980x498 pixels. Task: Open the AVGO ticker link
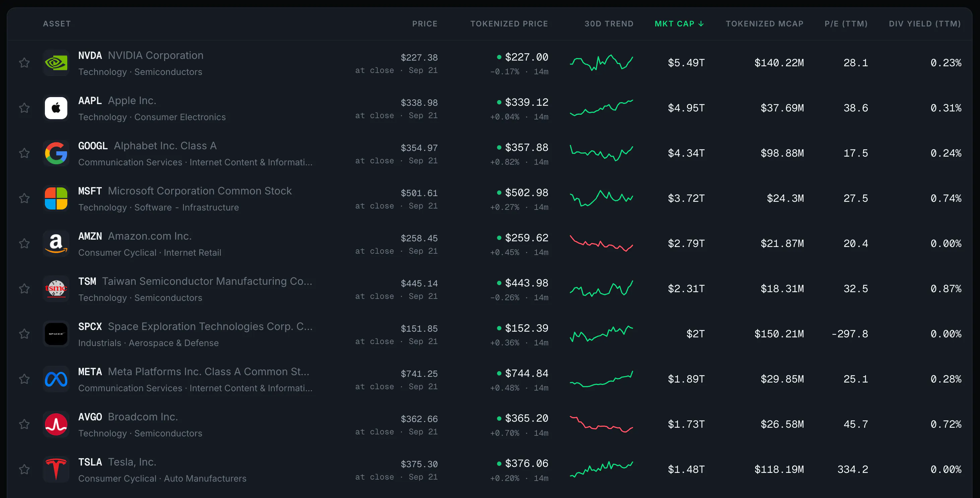[x=90, y=417]
